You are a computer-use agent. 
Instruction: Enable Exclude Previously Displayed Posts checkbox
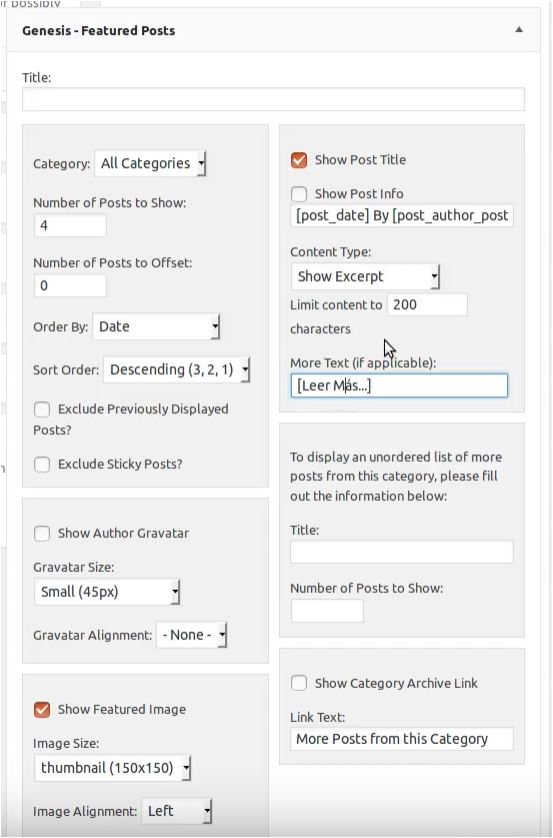pyautogui.click(x=42, y=409)
